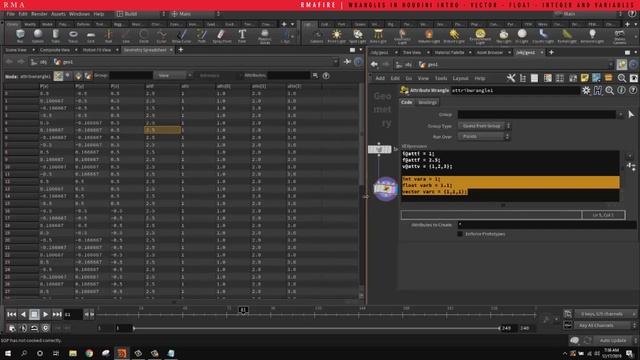The image size is (640, 360).
Task: Click the play forward button
Action: click(x=45, y=314)
